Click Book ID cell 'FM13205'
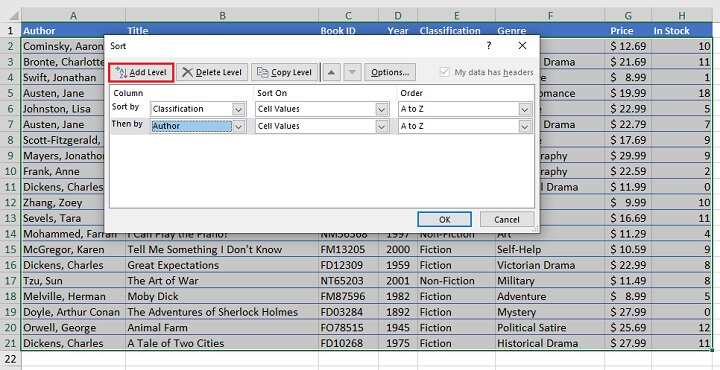This screenshot has width=720, height=370. (x=349, y=250)
